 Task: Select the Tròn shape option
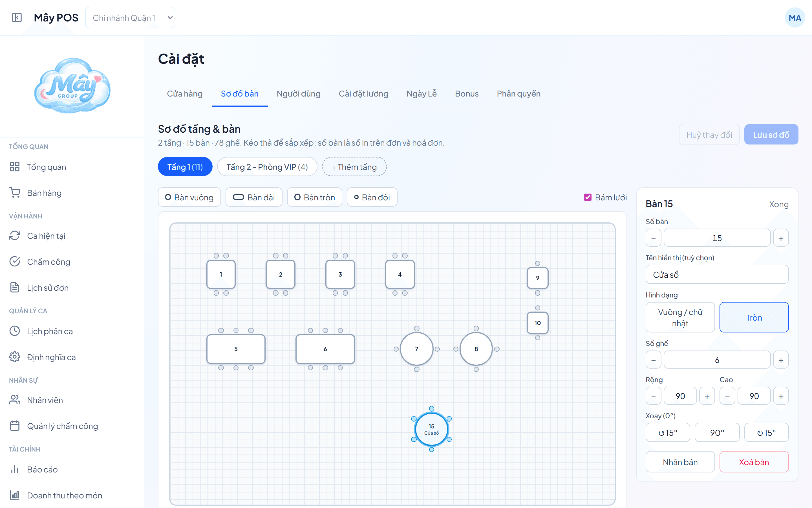pyautogui.click(x=754, y=317)
